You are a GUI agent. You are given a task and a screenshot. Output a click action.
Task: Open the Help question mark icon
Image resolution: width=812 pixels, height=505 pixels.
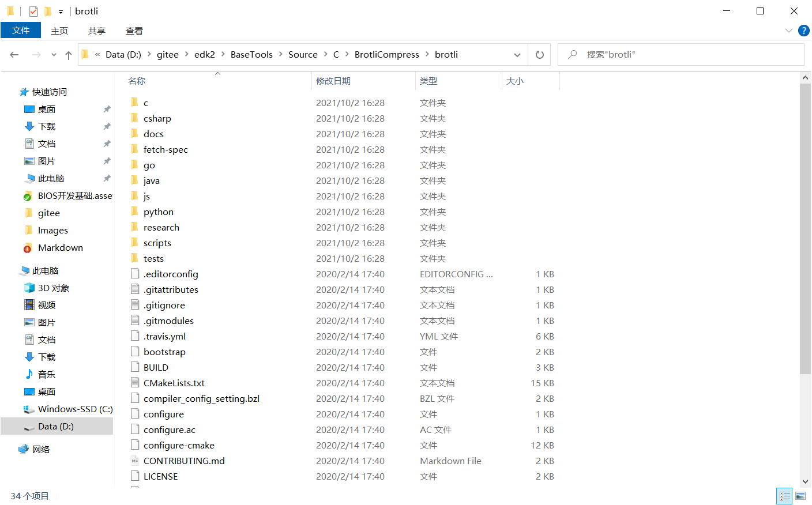coord(804,31)
